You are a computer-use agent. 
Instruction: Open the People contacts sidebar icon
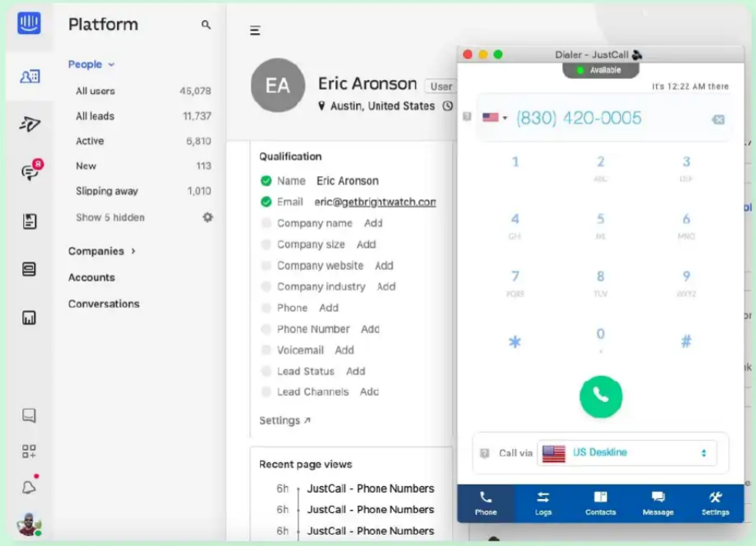29,76
